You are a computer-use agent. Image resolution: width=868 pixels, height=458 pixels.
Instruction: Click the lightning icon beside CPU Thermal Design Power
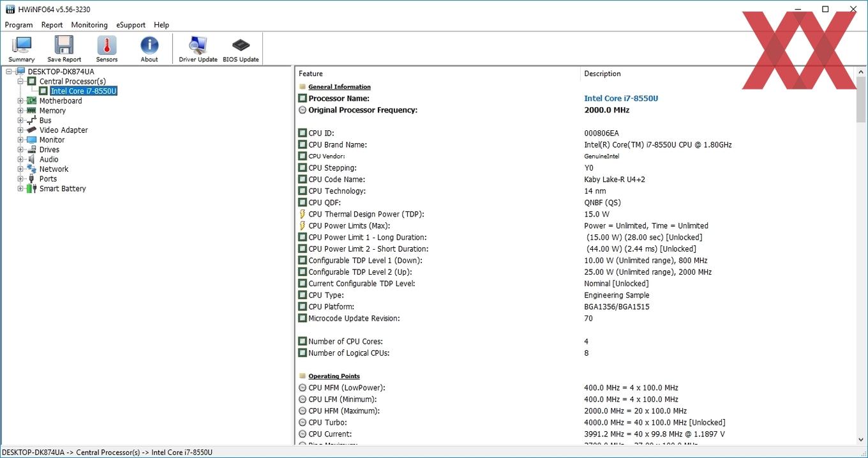(303, 214)
